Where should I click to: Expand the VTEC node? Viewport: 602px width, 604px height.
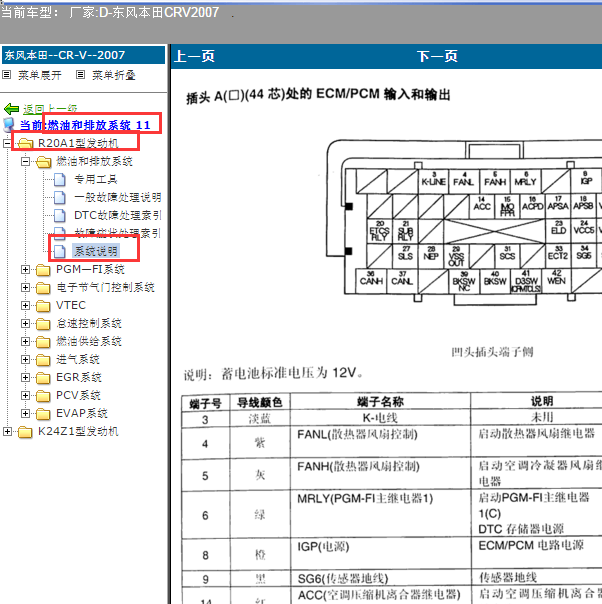point(25,305)
